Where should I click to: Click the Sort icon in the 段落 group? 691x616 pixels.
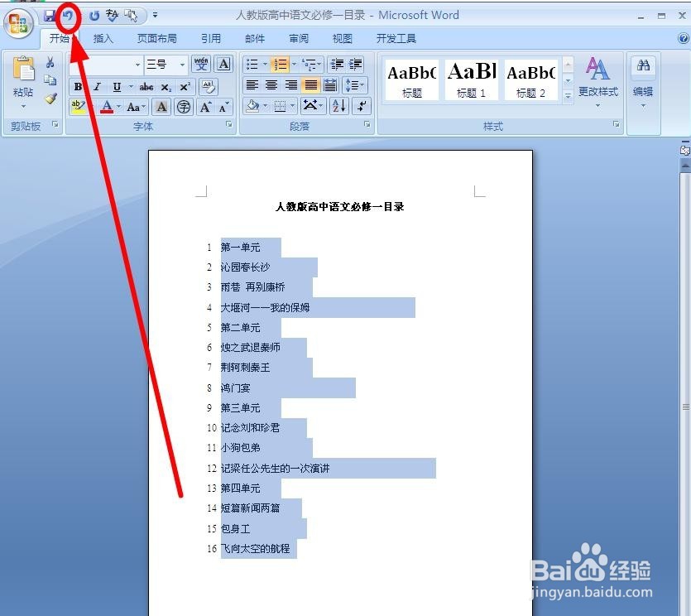click(338, 105)
